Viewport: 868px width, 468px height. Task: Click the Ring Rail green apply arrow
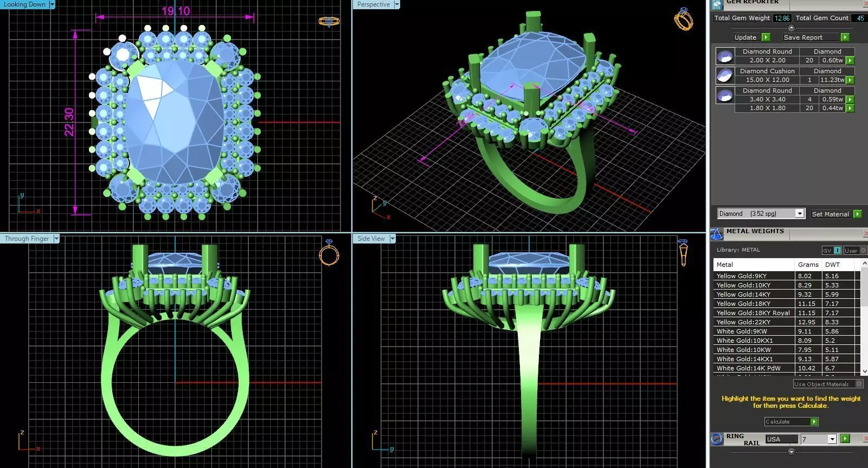845,439
